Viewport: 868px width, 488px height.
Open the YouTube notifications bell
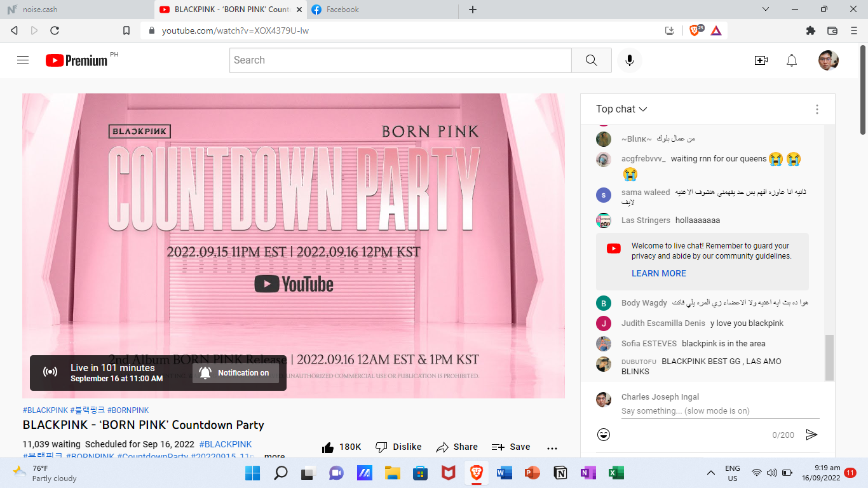[x=792, y=60]
